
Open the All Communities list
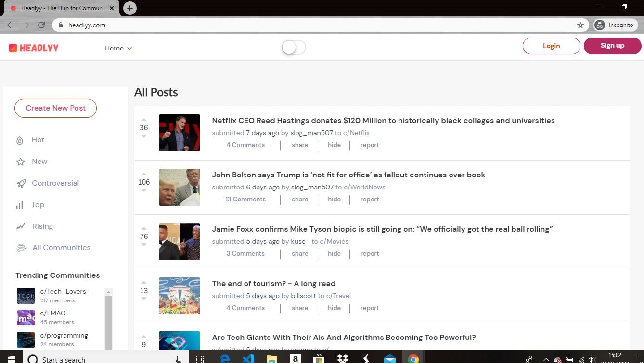tap(62, 248)
